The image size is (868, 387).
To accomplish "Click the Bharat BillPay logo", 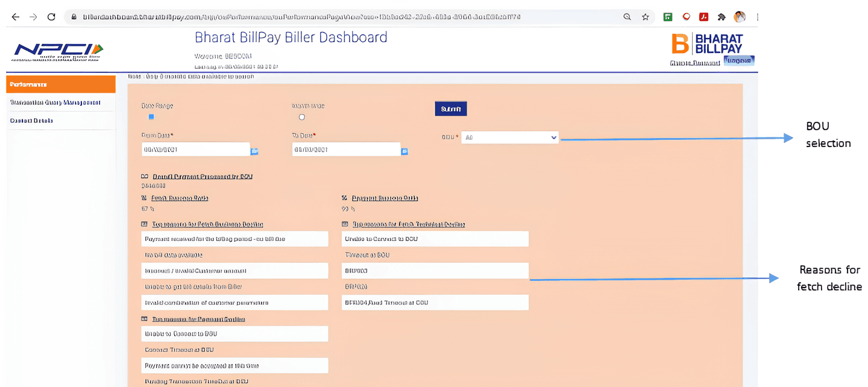I will pyautogui.click(x=708, y=44).
